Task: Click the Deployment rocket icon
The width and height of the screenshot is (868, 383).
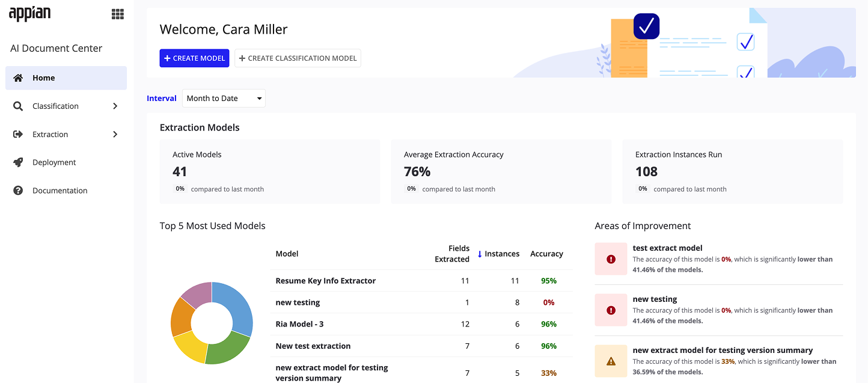Action: coord(18,162)
